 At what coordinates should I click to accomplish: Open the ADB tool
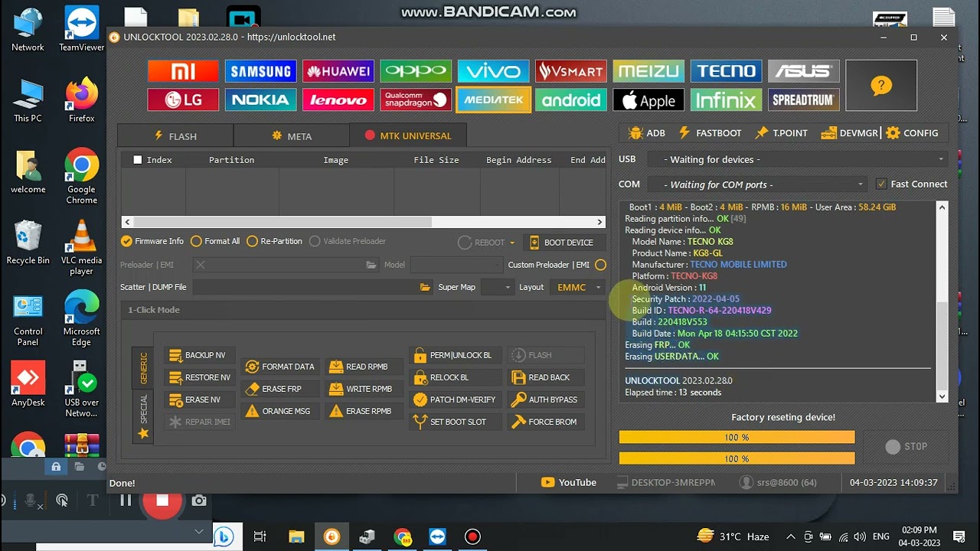pos(646,132)
